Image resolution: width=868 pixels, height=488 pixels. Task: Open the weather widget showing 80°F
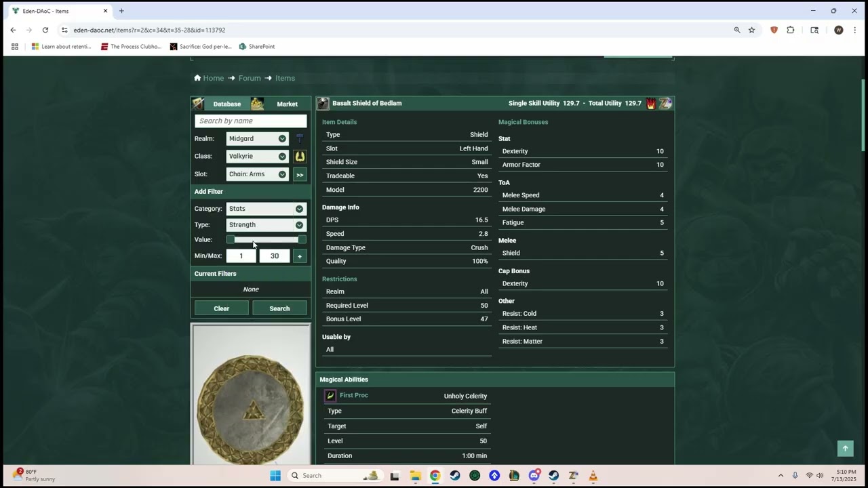click(x=34, y=476)
